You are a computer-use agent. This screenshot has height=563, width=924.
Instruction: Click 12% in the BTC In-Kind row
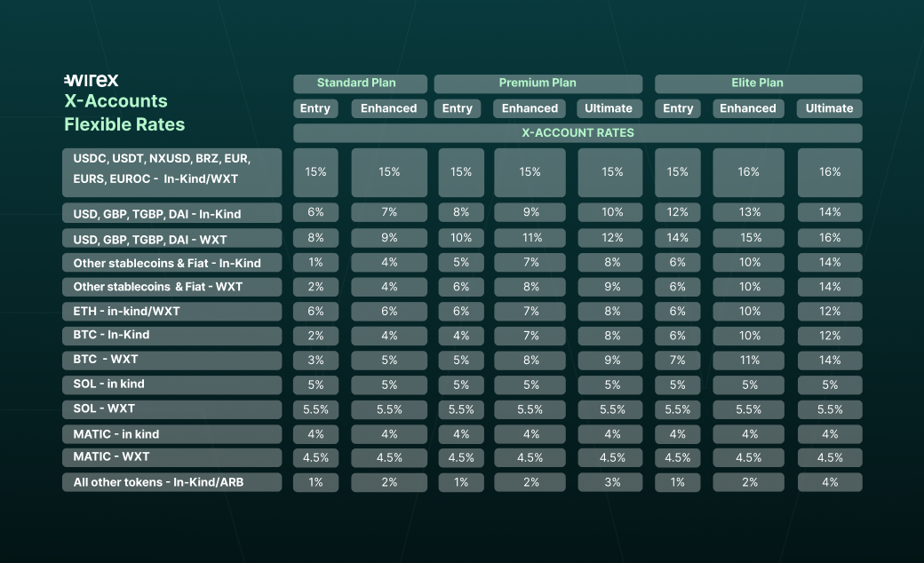pyautogui.click(x=830, y=336)
